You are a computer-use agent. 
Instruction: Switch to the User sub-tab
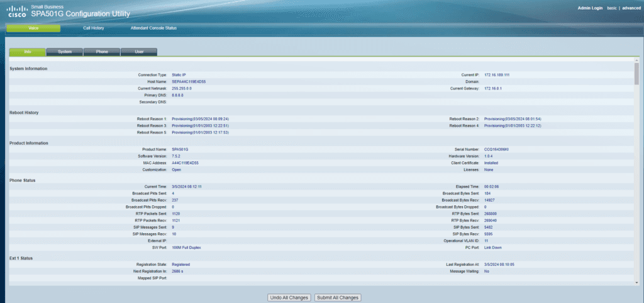click(x=138, y=52)
